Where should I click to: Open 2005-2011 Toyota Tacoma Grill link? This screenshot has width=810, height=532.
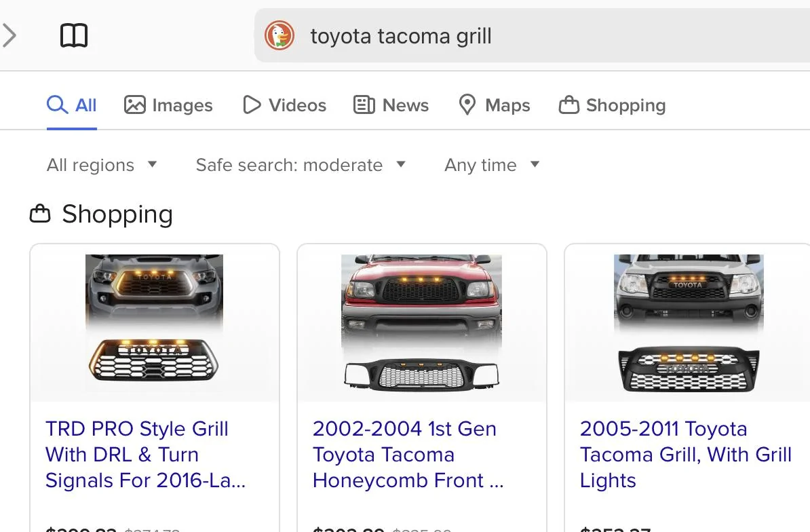(x=685, y=455)
